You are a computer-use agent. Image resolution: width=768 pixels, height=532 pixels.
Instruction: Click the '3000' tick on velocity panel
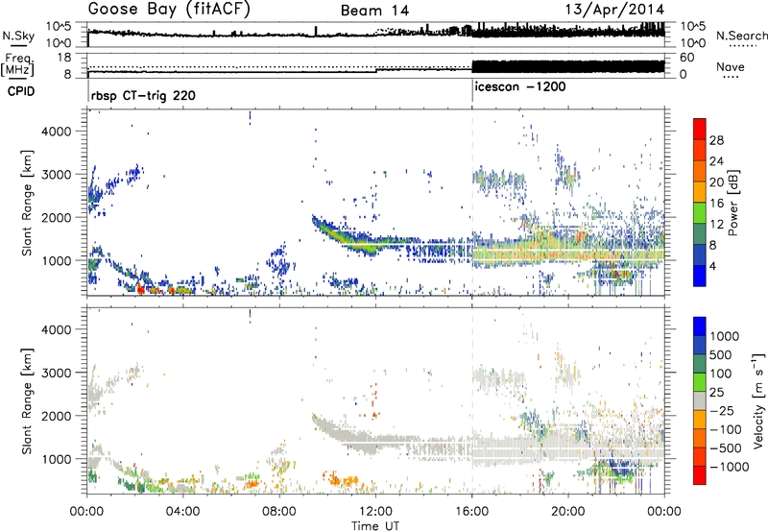[57, 373]
